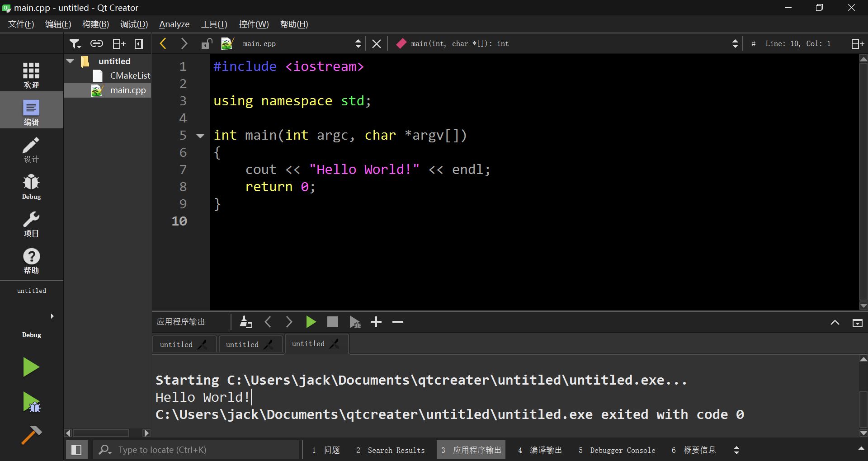The image size is (868, 461).
Task: Start debugging with the bug-play icon
Action: (31, 402)
